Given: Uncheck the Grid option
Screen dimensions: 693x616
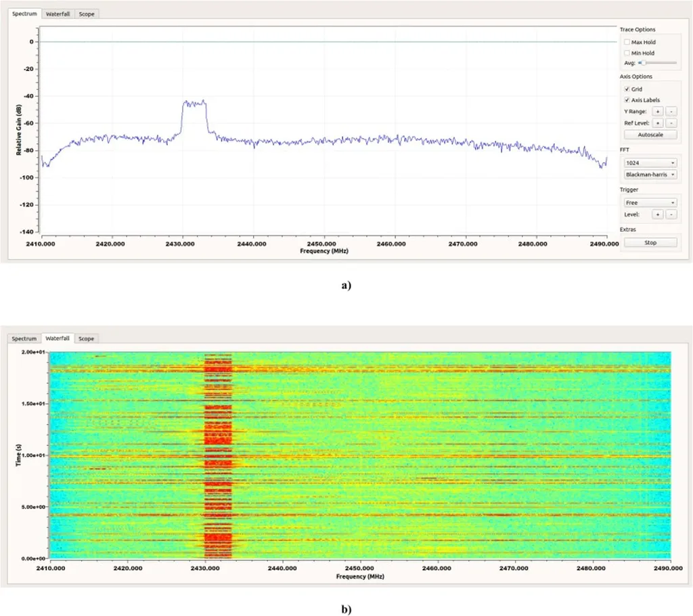Looking at the screenshot, I should click(627, 89).
